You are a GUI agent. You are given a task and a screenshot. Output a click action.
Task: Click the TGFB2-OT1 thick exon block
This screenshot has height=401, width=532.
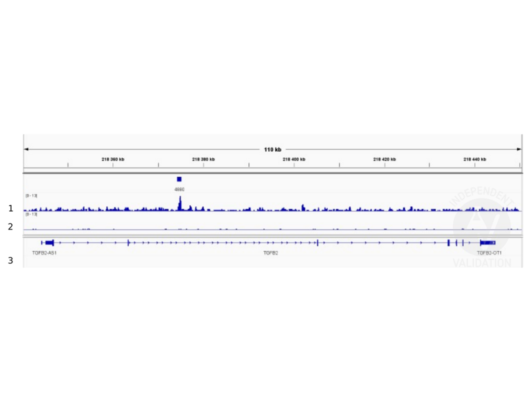[487, 243]
